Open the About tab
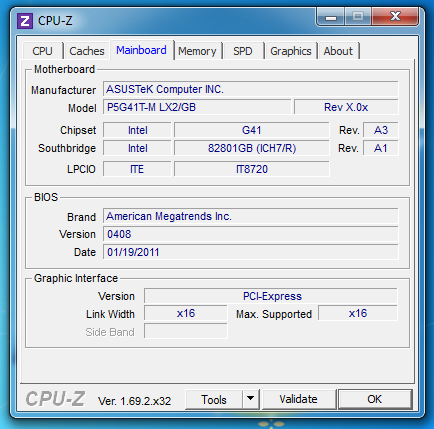The width and height of the screenshot is (434, 429). click(338, 51)
